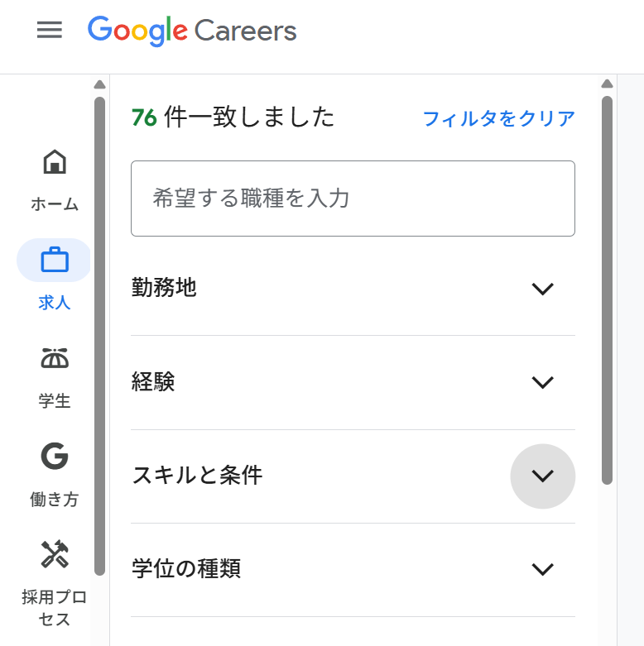This screenshot has width=644, height=646.
Task: Click the Google Careers logo
Action: [x=192, y=31]
